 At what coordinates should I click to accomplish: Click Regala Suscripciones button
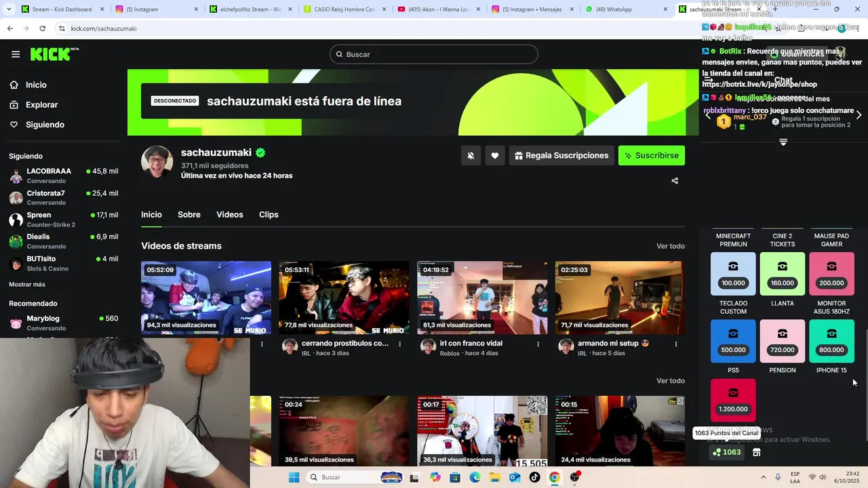(561, 155)
